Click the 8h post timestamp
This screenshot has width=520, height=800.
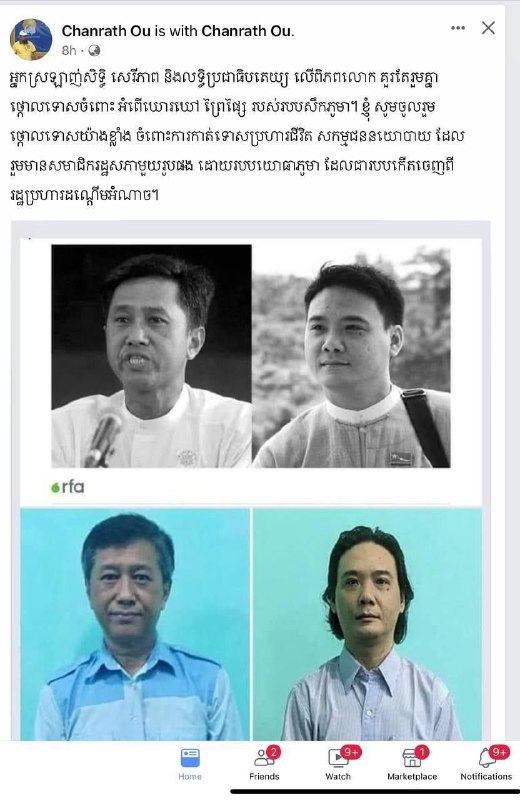point(69,51)
